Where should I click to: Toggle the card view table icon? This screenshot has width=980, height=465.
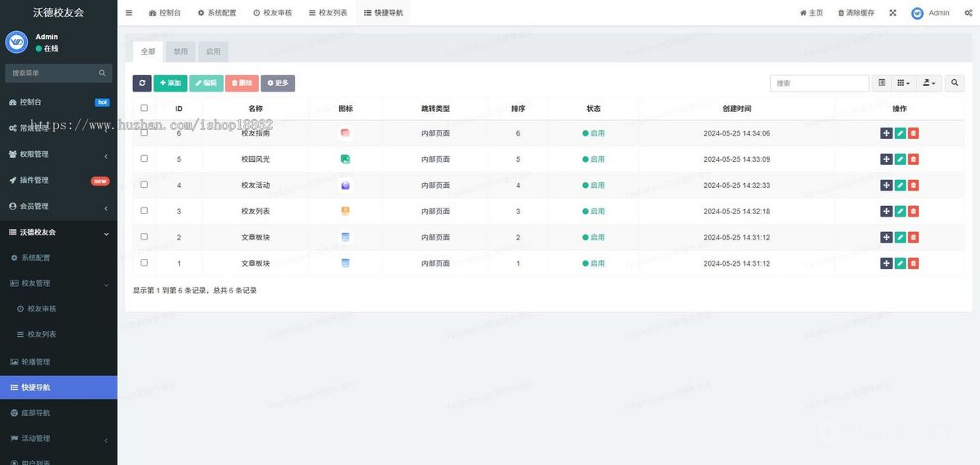point(881,83)
